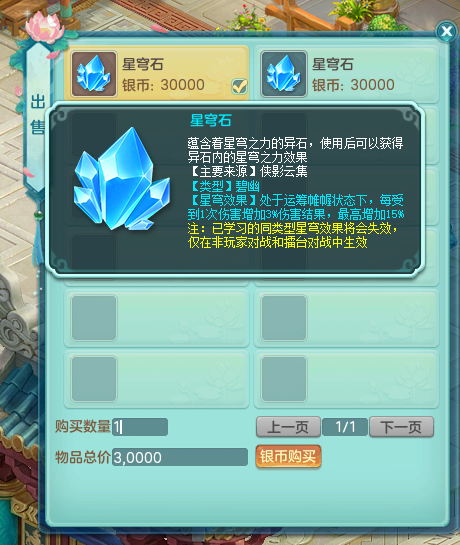The width and height of the screenshot is (460, 545).
Task: Select the first 星穹石 crystal icon
Action: coord(94,74)
